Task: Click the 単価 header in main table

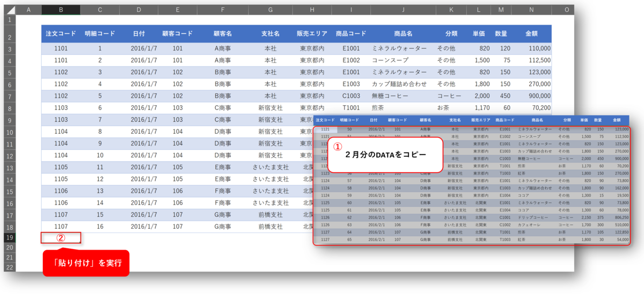Action: (479, 34)
